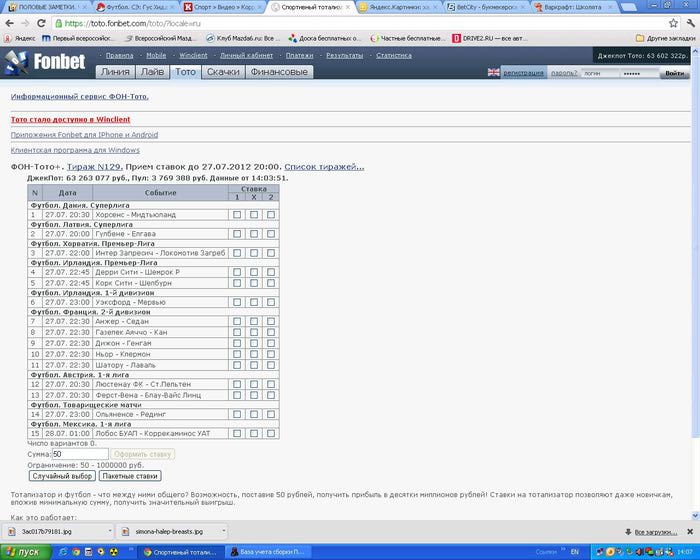Select the Тото tab
700x560 pixels.
point(185,72)
